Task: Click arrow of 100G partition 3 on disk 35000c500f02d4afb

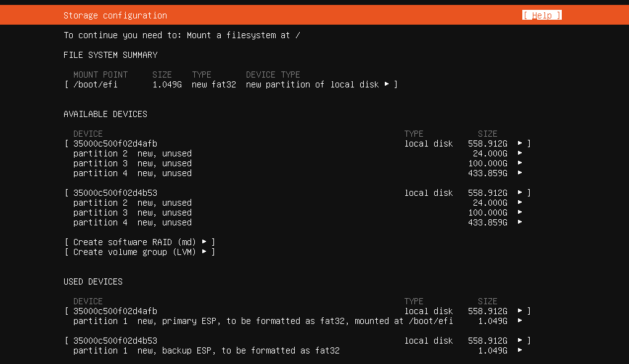Action: pos(520,163)
